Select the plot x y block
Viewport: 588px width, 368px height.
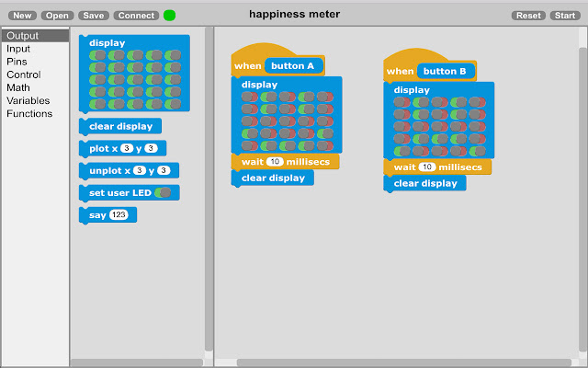(x=122, y=149)
